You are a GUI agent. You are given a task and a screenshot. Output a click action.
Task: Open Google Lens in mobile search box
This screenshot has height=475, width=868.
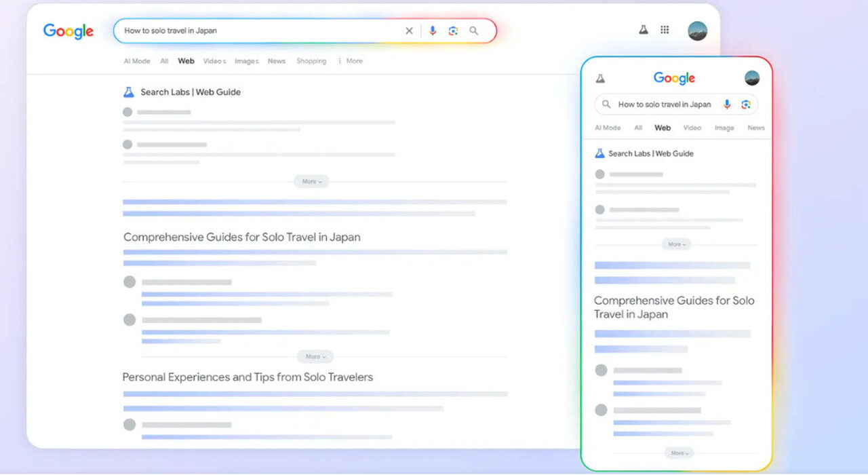click(x=746, y=104)
